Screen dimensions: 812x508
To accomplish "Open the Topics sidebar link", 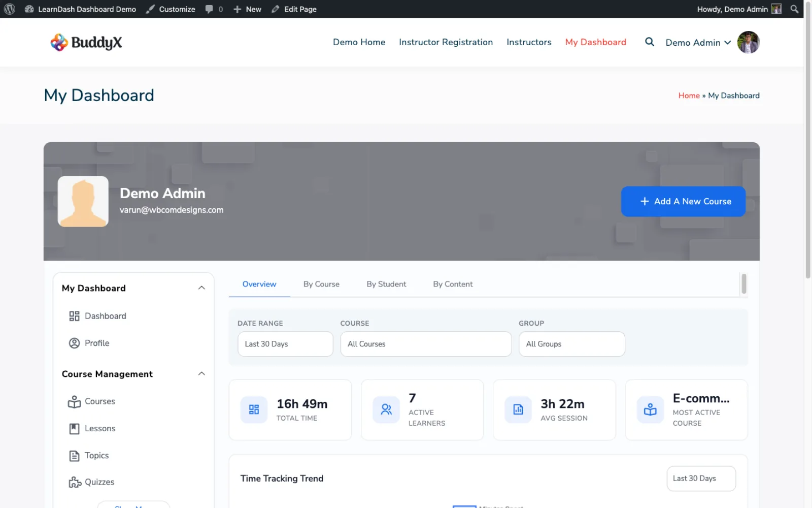I will point(96,456).
